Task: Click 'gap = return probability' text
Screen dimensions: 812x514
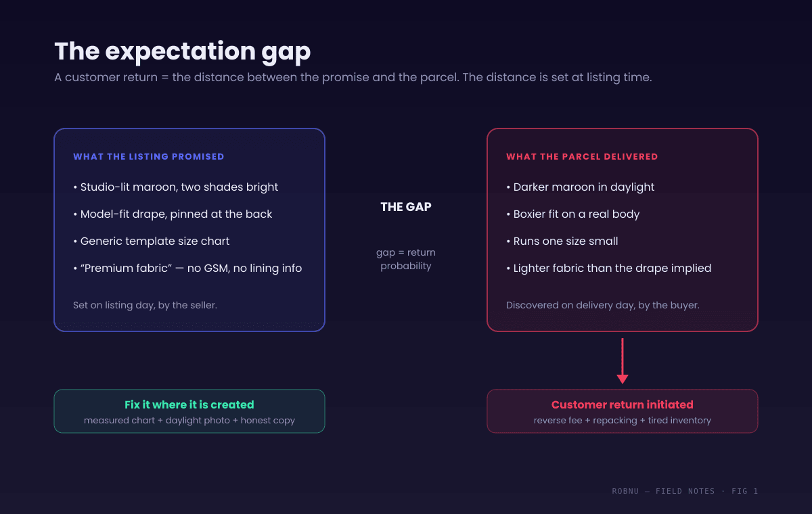Action: click(406, 259)
